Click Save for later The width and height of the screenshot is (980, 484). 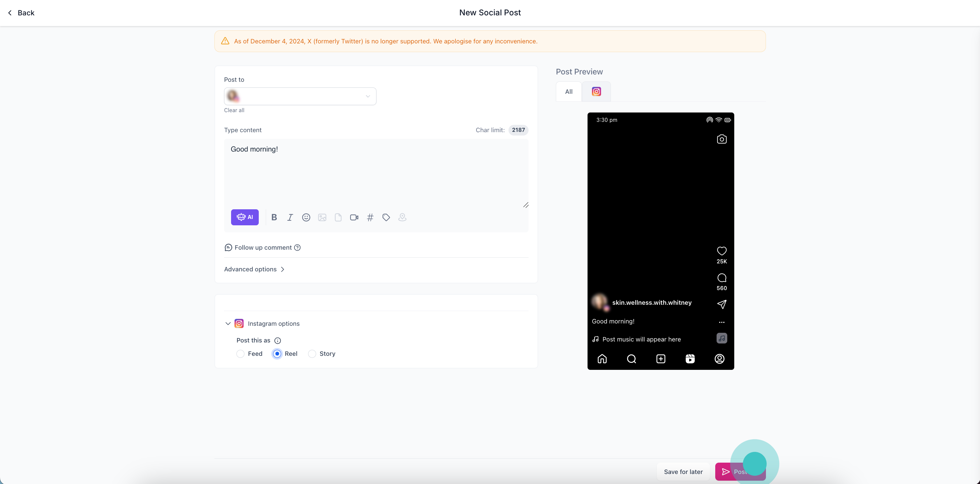click(683, 471)
